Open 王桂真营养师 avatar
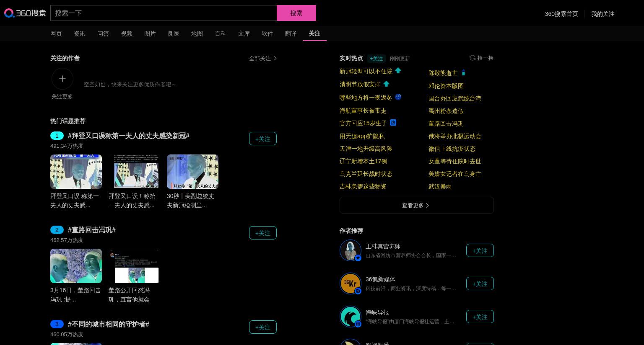 (351, 250)
